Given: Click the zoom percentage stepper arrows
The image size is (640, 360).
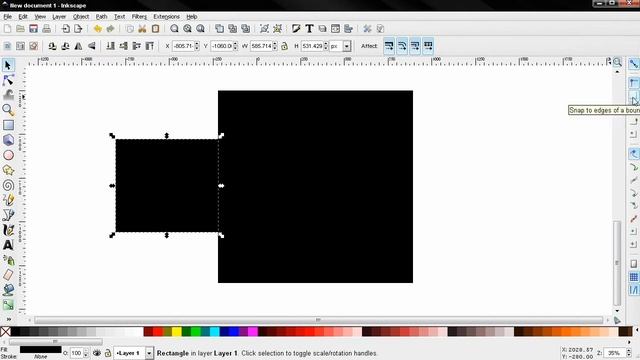Looking at the screenshot, I should [629, 353].
